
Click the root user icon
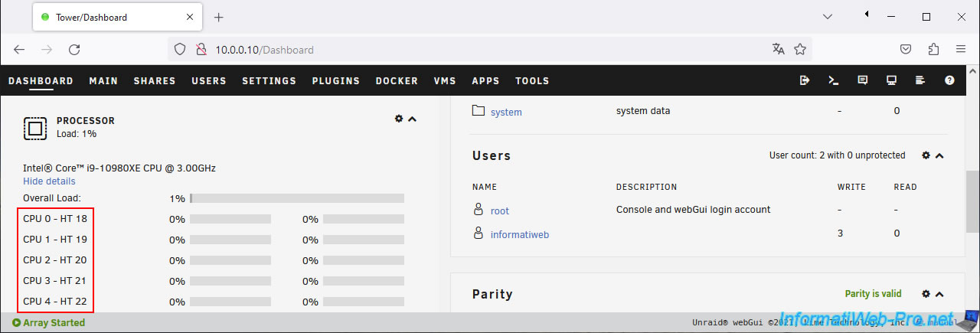479,209
